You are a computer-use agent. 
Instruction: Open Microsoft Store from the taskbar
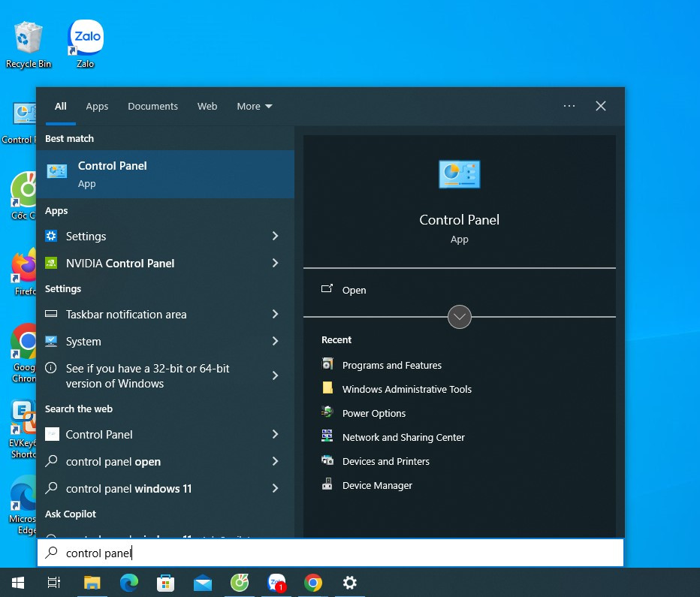pyautogui.click(x=166, y=583)
